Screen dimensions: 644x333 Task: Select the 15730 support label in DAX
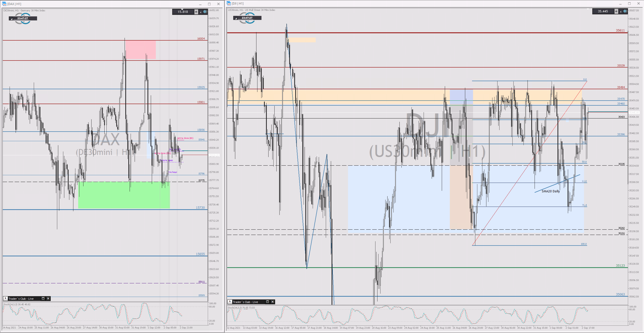(200, 207)
